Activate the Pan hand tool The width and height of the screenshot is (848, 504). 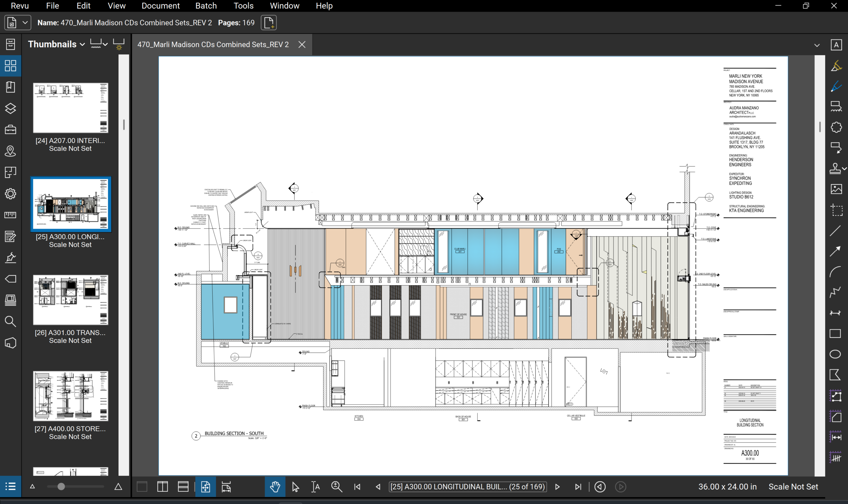tap(275, 487)
